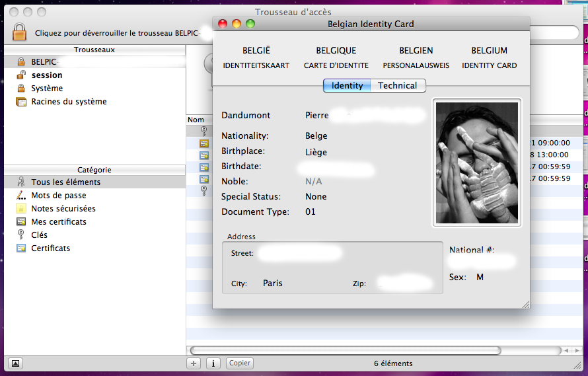Screen dimensions: 588x376
Task: Show Mots de passe category
Action: point(58,196)
